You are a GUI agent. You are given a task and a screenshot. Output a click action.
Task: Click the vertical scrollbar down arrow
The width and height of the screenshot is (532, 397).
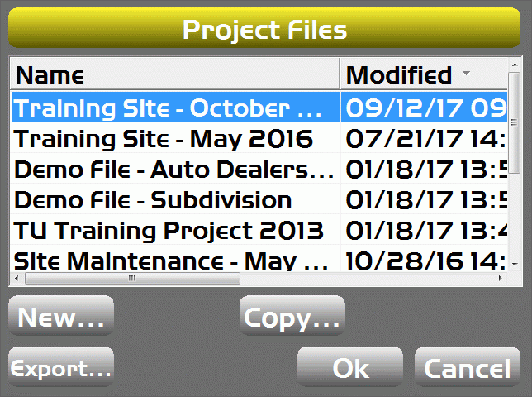pyautogui.click(x=515, y=265)
